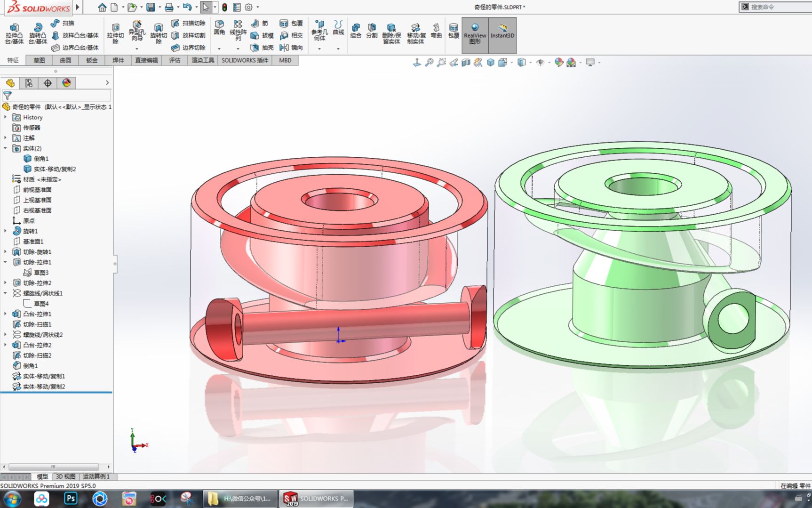
Task: Select 实体-移动/复制2 feature at tree bottom
Action: [39, 387]
